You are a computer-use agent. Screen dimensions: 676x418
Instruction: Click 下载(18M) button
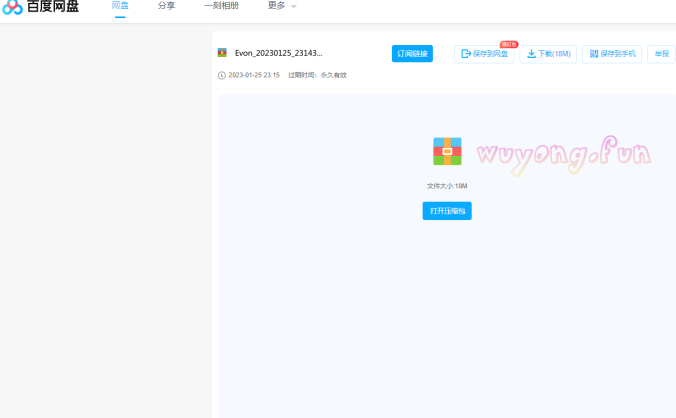pos(548,54)
